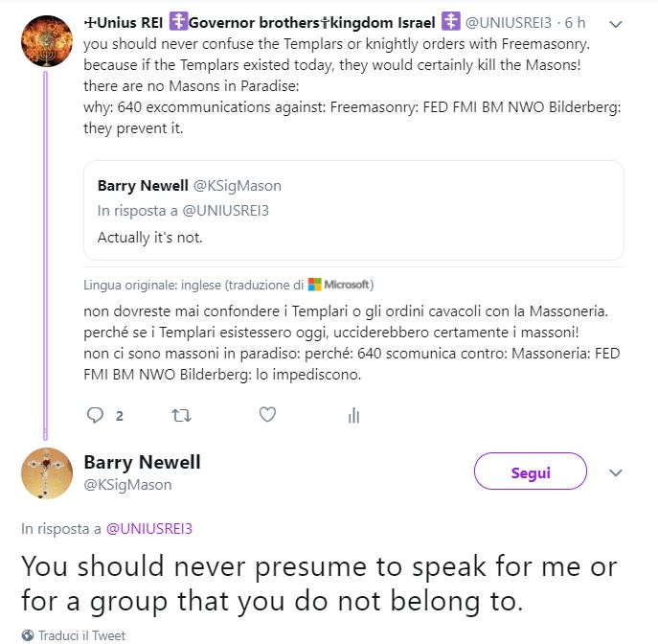Screen dimensions: 658x644
Task: Click the Traduci il Tweet link
Action: (x=82, y=635)
